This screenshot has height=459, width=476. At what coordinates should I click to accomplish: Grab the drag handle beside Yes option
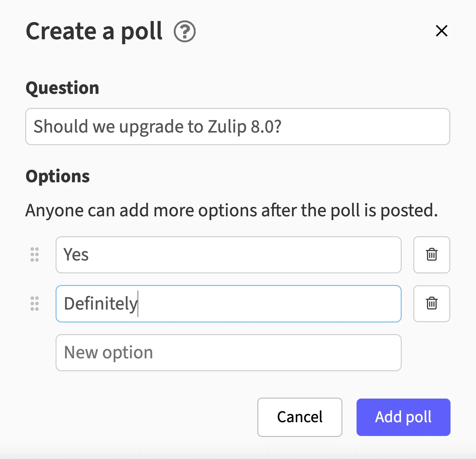(x=35, y=255)
